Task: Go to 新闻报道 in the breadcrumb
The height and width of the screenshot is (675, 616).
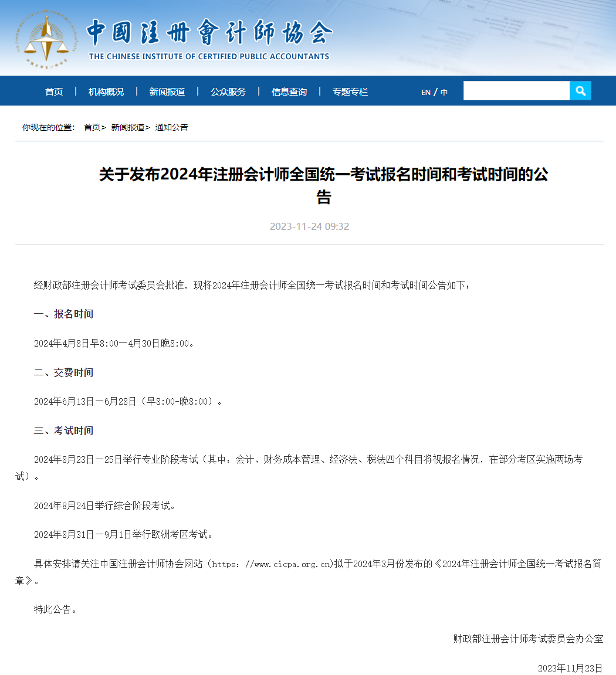Action: pyautogui.click(x=128, y=127)
